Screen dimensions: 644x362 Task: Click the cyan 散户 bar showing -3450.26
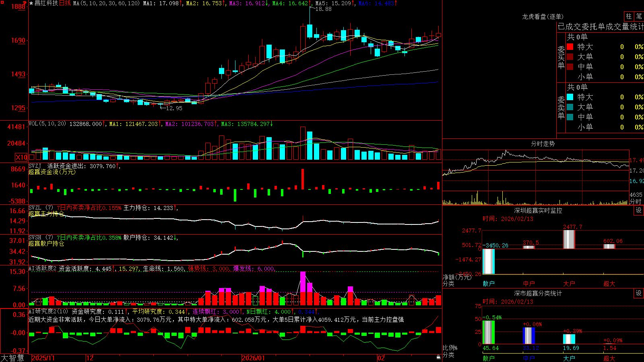(x=489, y=261)
